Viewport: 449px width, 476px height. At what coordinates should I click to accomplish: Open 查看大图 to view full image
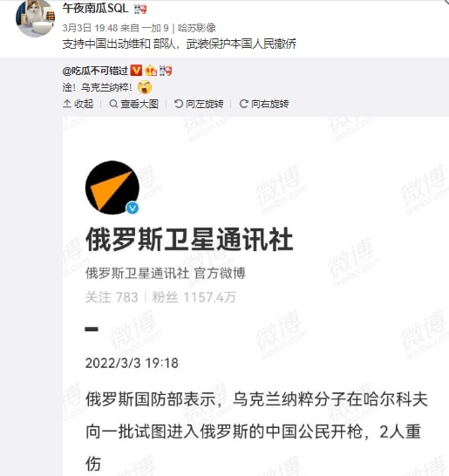(133, 104)
